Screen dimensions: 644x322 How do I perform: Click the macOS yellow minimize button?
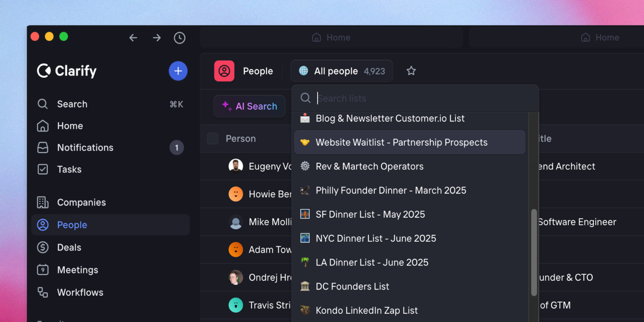(x=49, y=36)
